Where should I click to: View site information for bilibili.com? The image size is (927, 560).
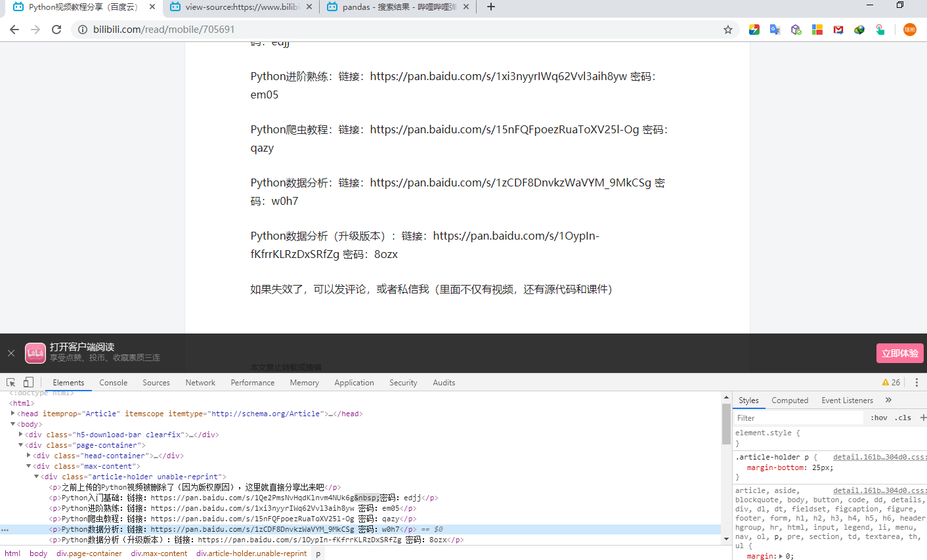(83, 30)
